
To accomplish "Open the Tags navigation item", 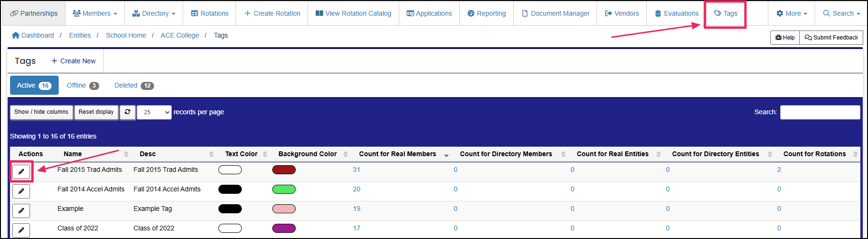I will click(725, 13).
